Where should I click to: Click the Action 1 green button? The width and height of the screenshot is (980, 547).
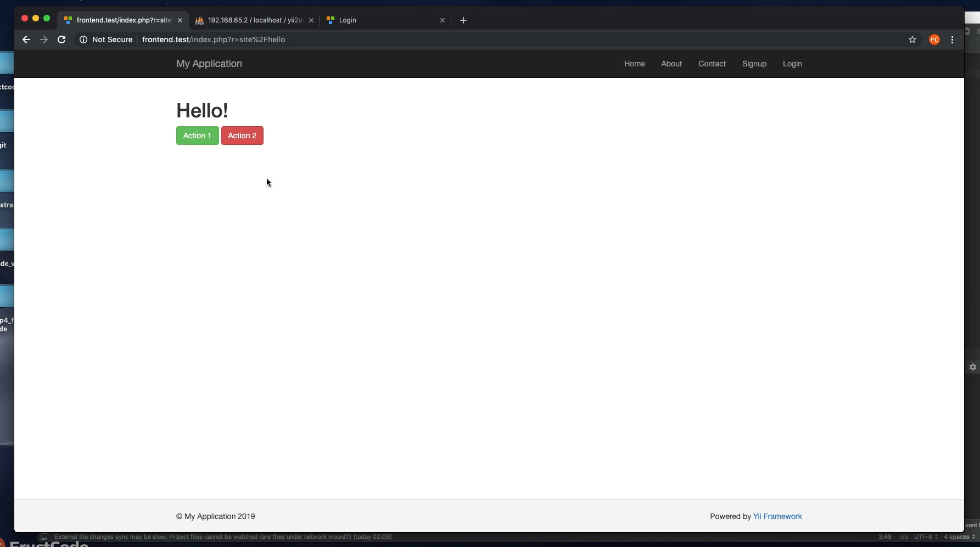coord(197,136)
